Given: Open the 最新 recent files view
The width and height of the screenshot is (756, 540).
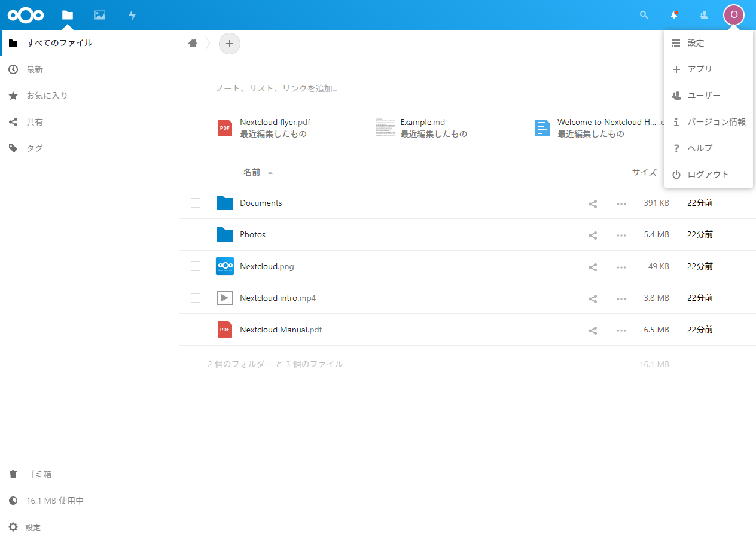Looking at the screenshot, I should tap(90, 69).
